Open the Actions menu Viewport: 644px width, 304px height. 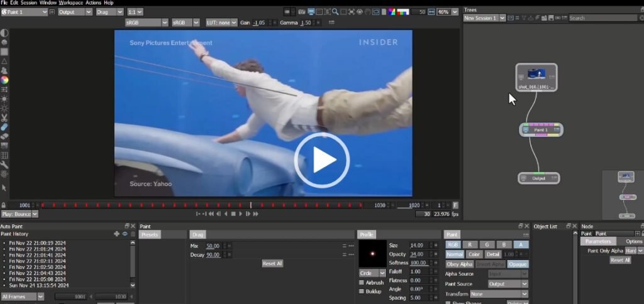point(93,3)
